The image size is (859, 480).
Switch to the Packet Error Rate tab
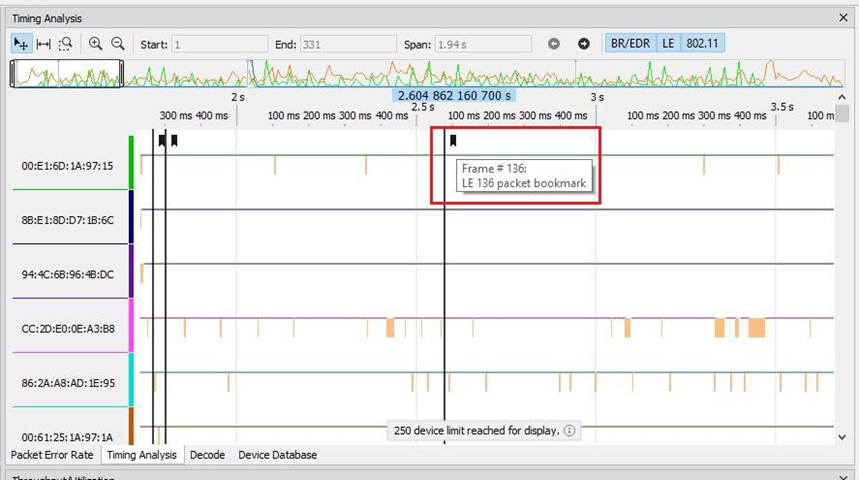pos(52,455)
